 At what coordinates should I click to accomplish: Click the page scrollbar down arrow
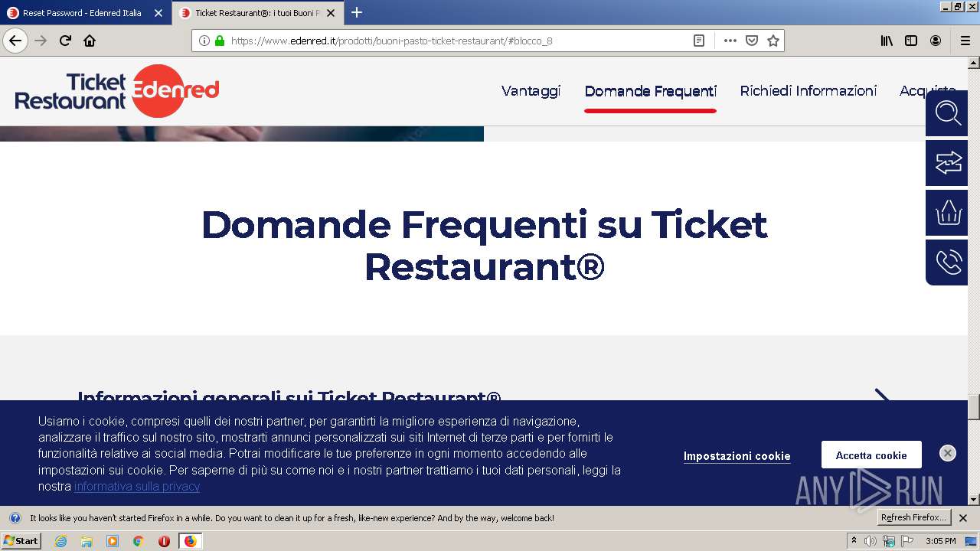pyautogui.click(x=974, y=499)
